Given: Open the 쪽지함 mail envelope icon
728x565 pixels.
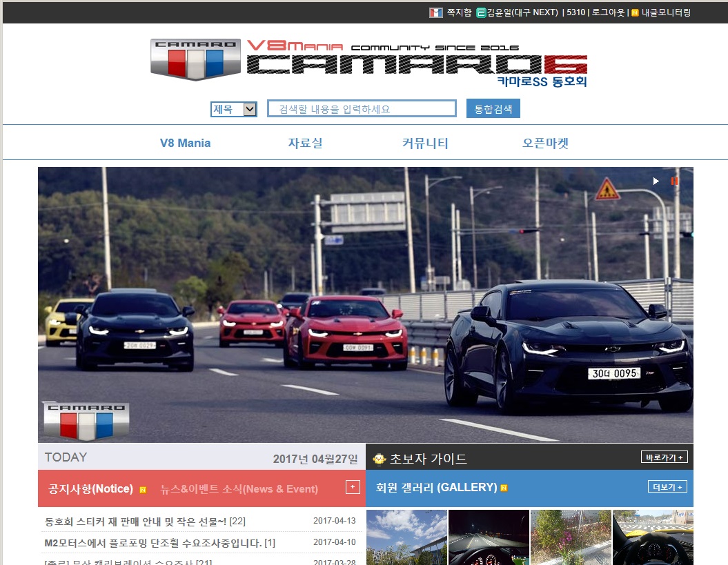Looking at the screenshot, I should click(435, 12).
